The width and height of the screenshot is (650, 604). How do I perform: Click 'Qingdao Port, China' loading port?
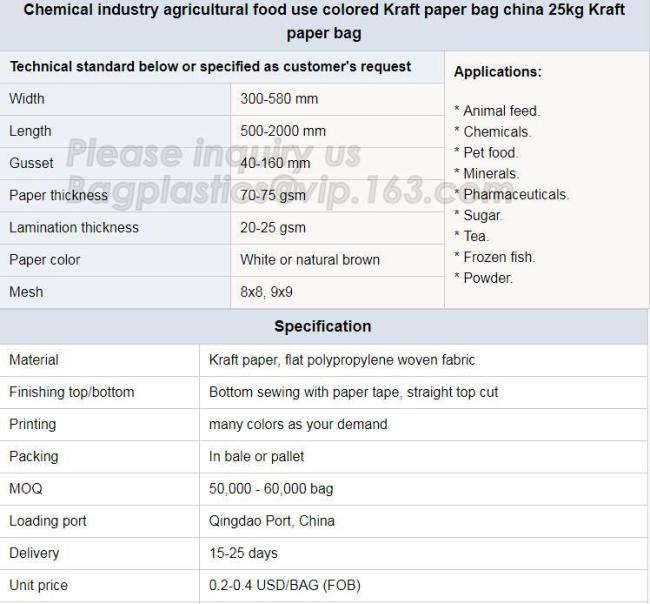(272, 521)
